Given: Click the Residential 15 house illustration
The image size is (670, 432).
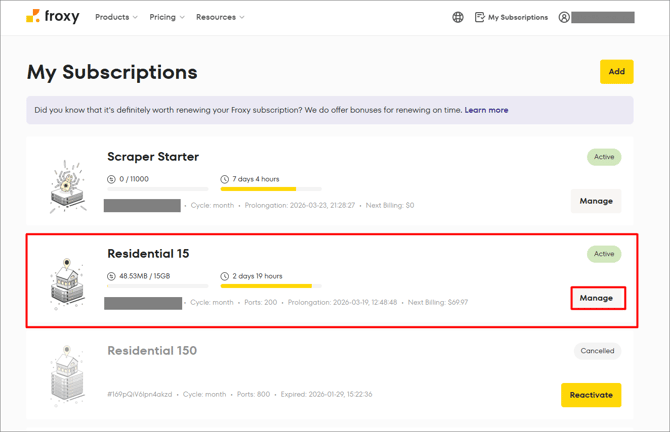Looking at the screenshot, I should (x=68, y=283).
